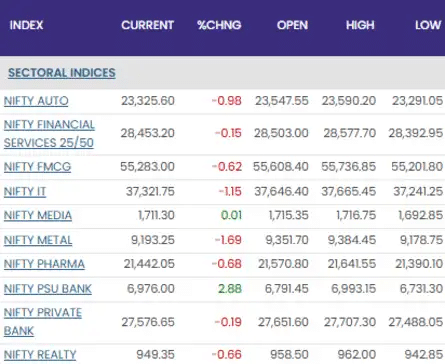Select the NIFTY PHARMA link
Screen dimensions: 445x364
click(x=44, y=264)
